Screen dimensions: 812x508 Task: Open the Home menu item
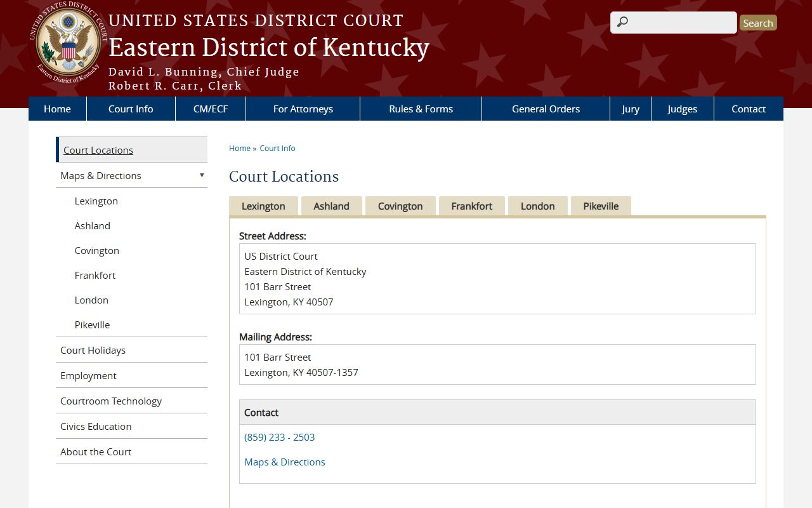pos(57,109)
